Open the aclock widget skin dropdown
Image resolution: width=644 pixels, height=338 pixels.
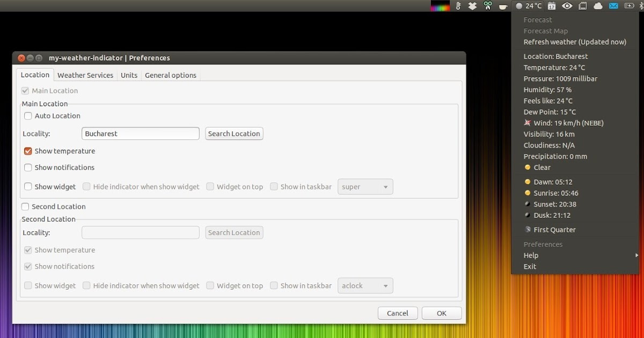point(365,285)
